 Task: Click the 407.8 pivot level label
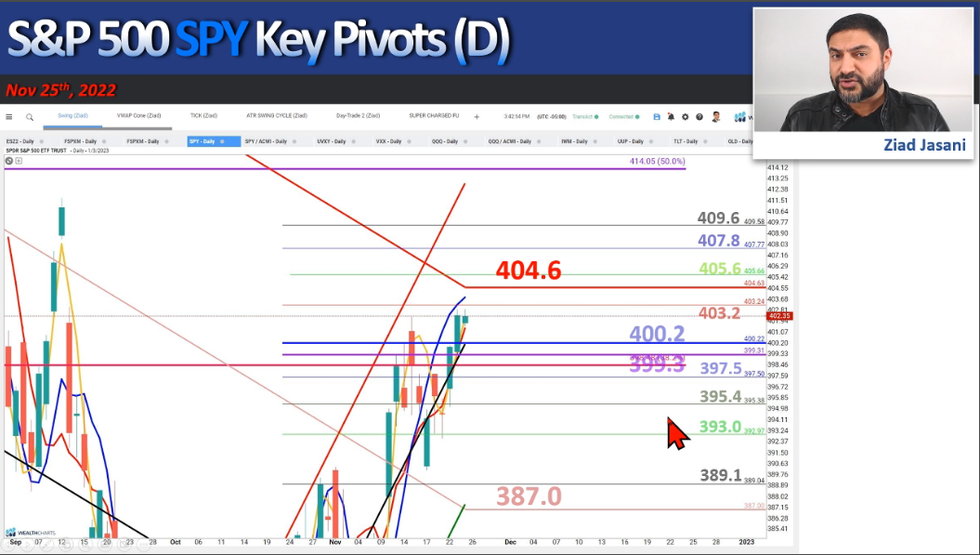pyautogui.click(x=719, y=240)
